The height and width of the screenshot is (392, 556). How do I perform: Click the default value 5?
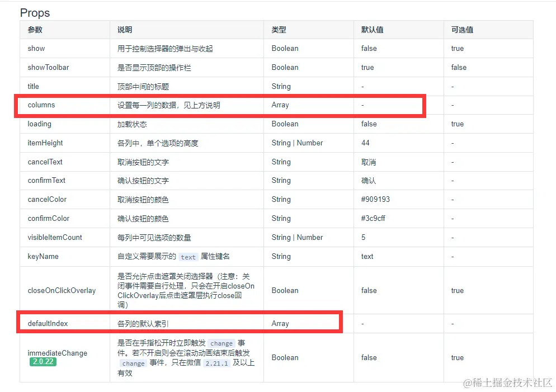tap(363, 237)
